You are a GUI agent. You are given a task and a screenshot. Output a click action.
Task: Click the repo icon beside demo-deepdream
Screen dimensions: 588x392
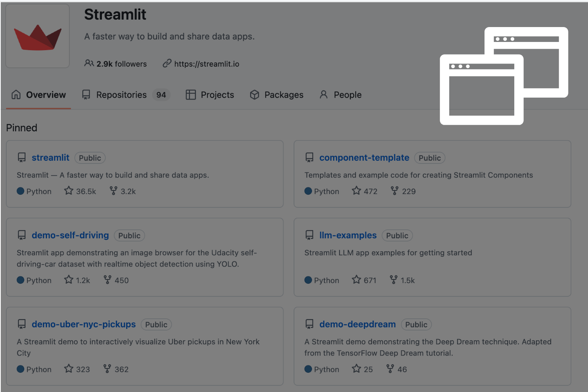click(x=310, y=324)
